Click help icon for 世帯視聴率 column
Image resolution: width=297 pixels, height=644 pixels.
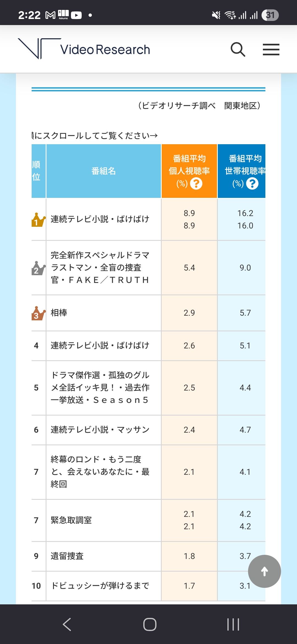tap(252, 184)
